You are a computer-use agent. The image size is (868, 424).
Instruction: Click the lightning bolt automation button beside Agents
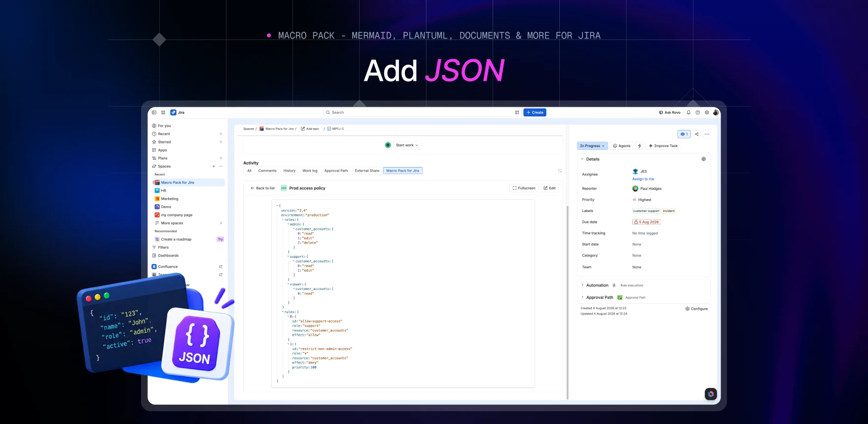(x=640, y=146)
